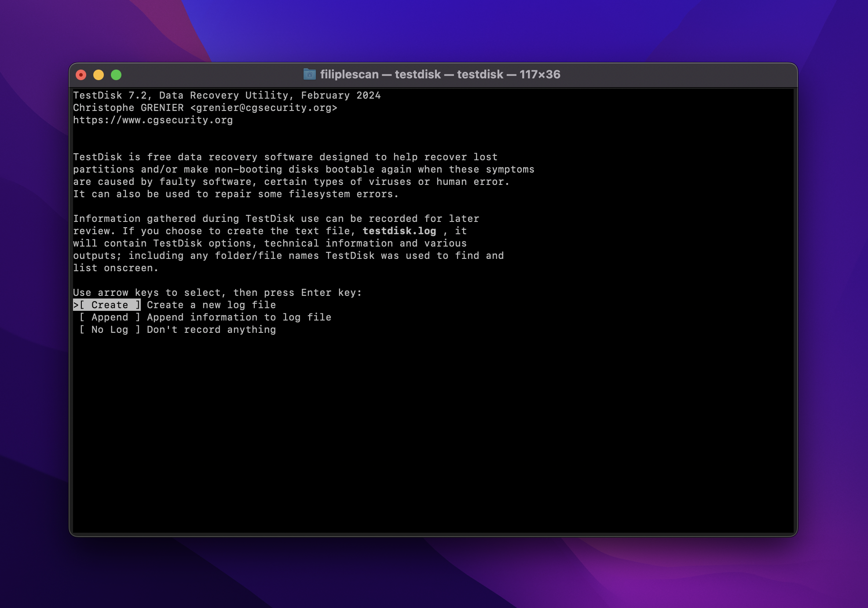Screen dimensions: 868x608
Task: Click 'Append information to log file' text
Action: pos(239,317)
